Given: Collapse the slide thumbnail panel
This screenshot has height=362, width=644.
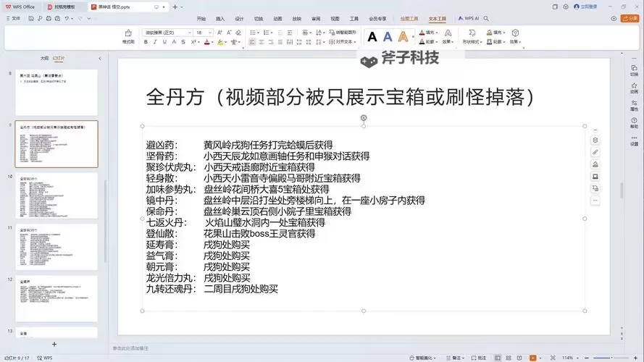Looking at the screenshot, I should coord(100,59).
